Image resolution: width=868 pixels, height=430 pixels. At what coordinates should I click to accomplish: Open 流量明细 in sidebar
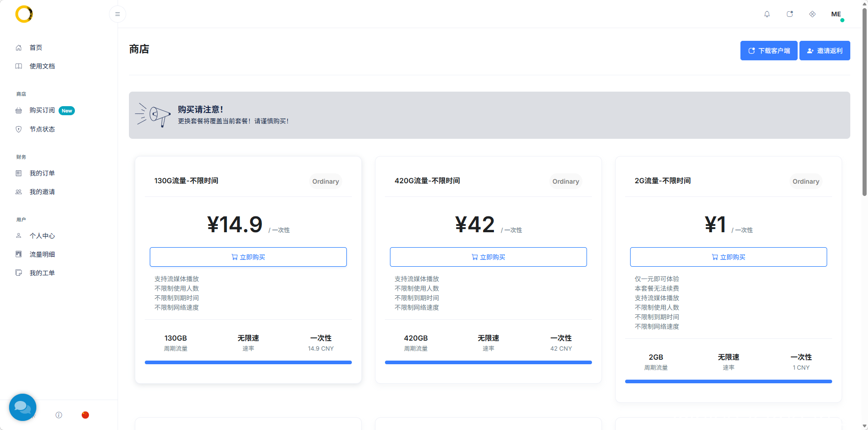(42, 254)
